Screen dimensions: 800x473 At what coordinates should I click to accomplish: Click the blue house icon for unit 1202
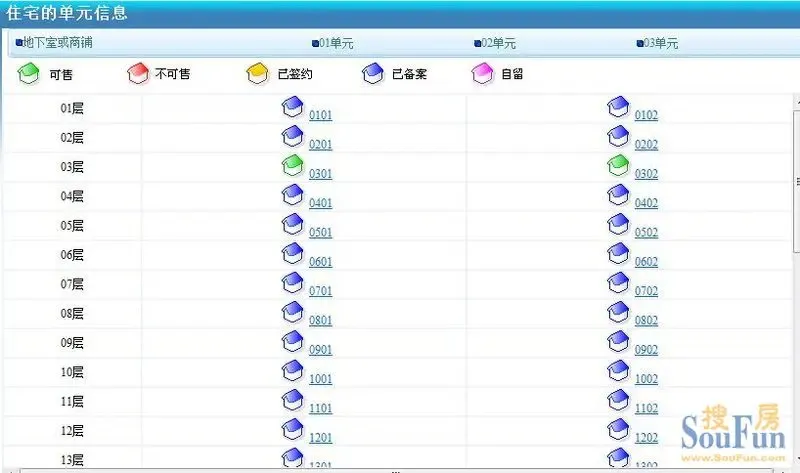(x=618, y=430)
